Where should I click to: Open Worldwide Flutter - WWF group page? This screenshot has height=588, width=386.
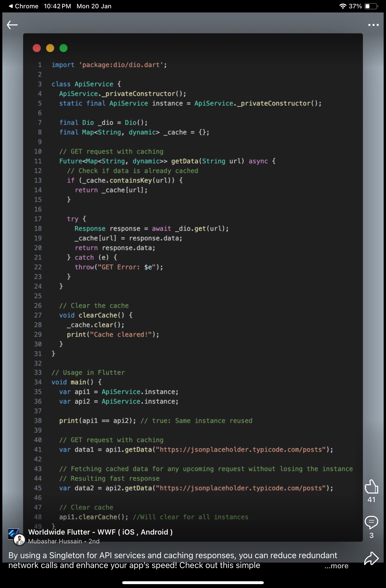point(100,532)
